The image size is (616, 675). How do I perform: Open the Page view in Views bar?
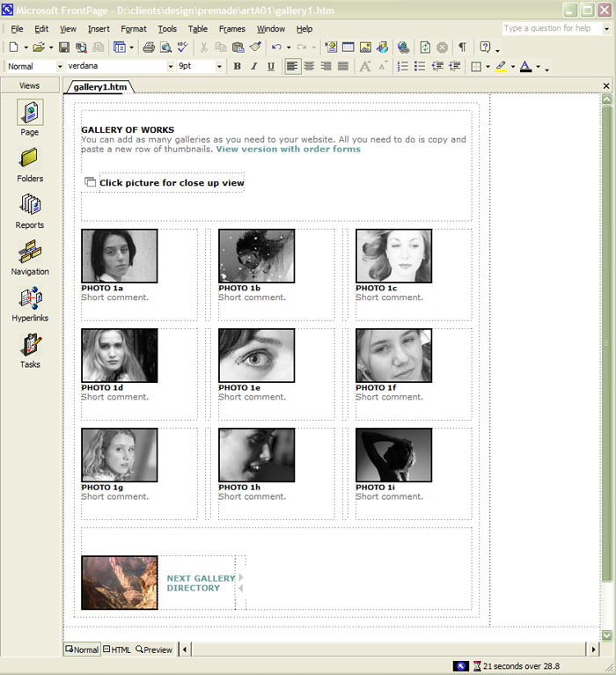(x=30, y=117)
